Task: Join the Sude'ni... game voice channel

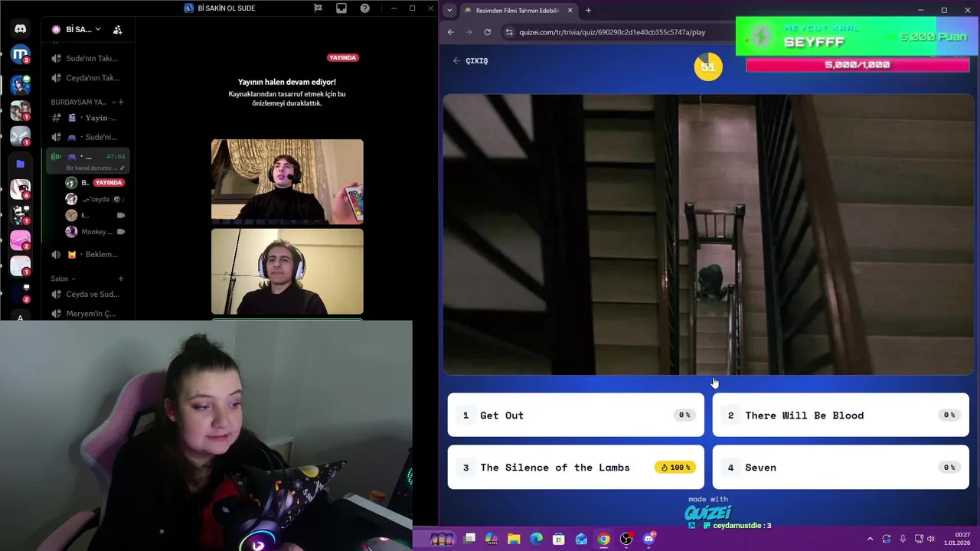Action: coord(88,137)
